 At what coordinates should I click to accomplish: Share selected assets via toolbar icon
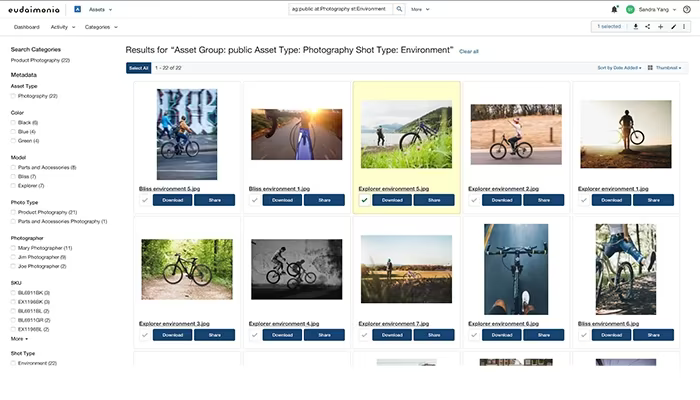point(648,27)
